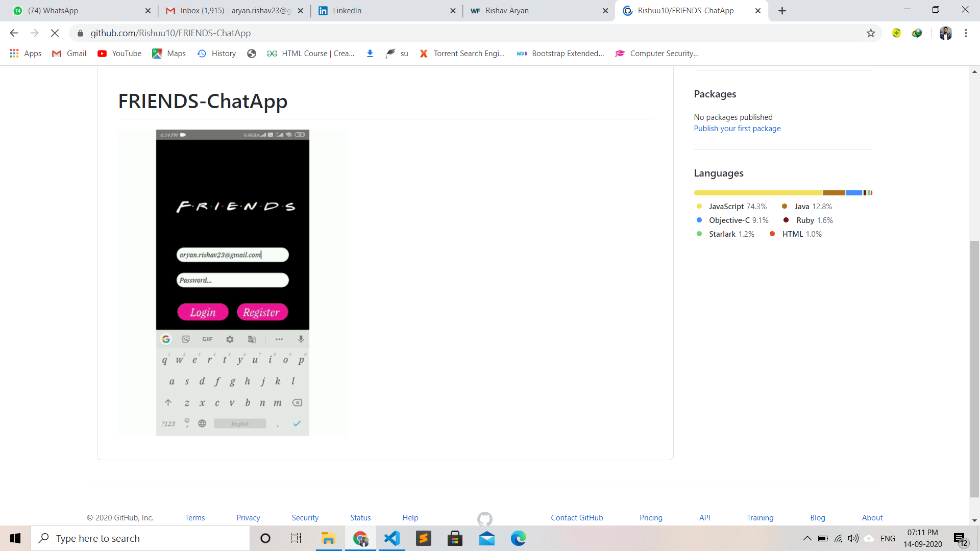Open the Gmail bookmark

coord(69,54)
